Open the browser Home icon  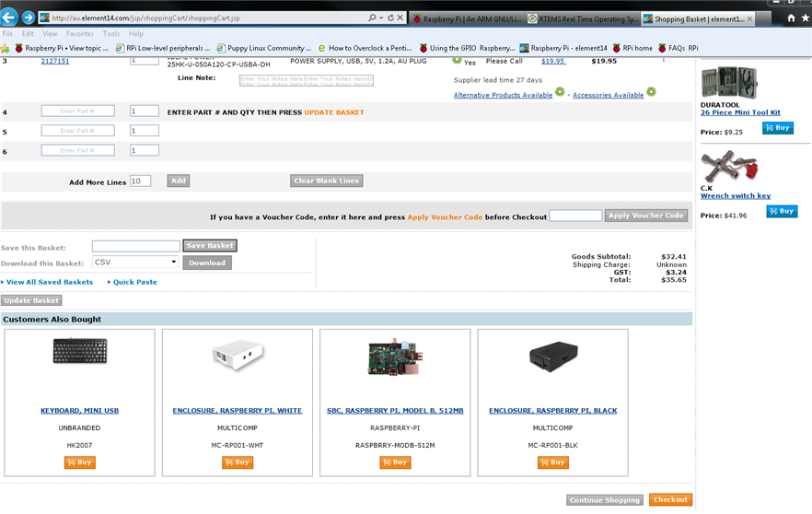tap(791, 18)
